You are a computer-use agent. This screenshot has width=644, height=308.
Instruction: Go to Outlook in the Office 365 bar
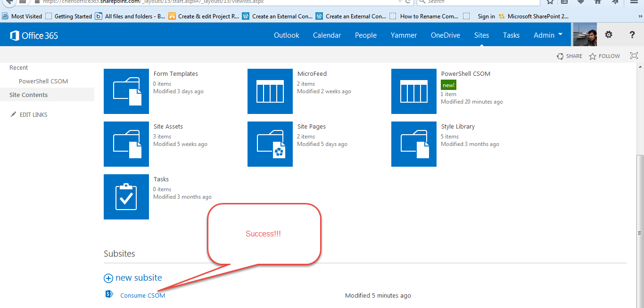tap(287, 35)
